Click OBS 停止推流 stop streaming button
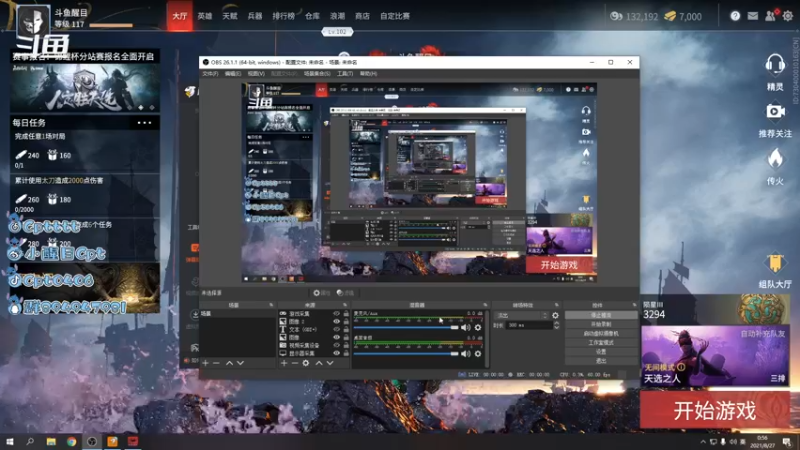 pos(601,315)
